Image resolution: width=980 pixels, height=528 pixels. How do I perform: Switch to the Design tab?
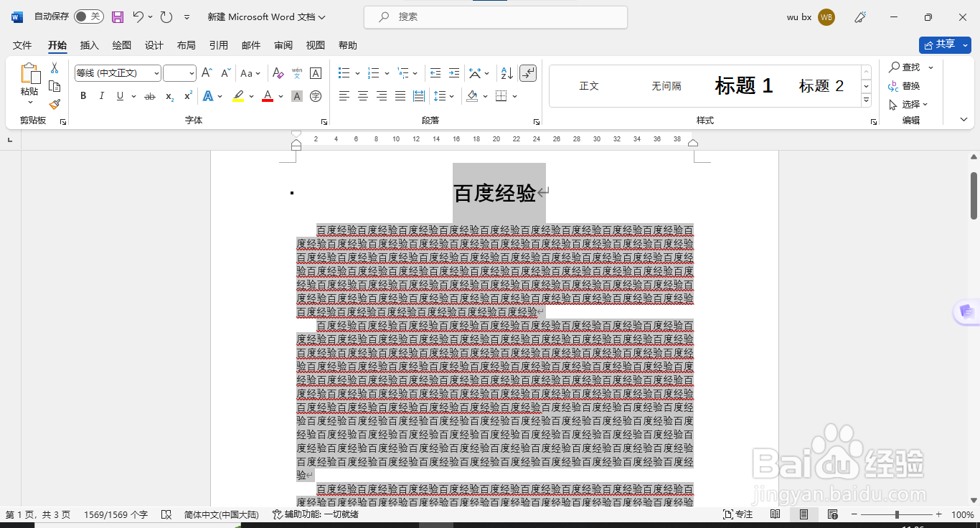click(154, 45)
